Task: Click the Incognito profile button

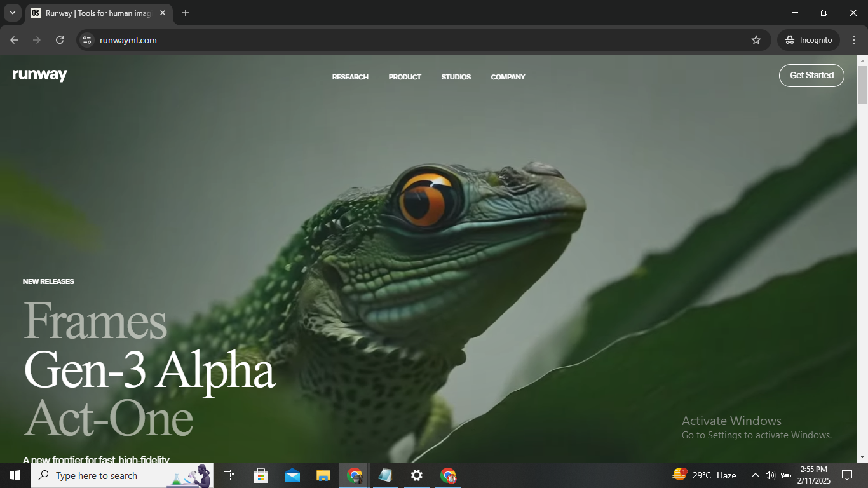Action: coord(808,40)
